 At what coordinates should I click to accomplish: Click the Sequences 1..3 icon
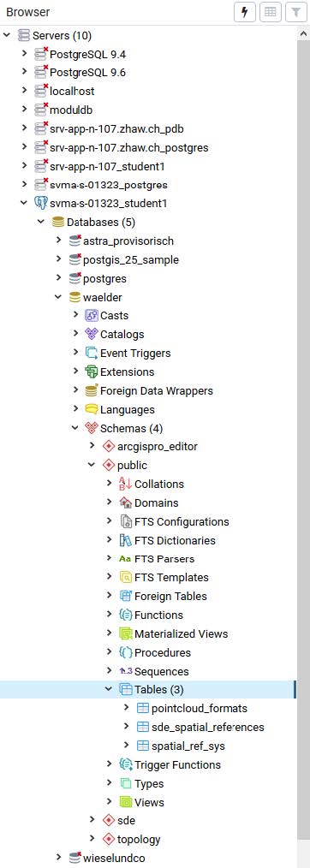coord(126,671)
